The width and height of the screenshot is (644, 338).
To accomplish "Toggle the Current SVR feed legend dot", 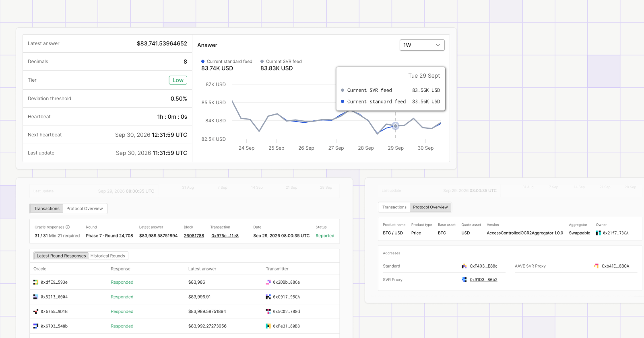I will 262,62.
